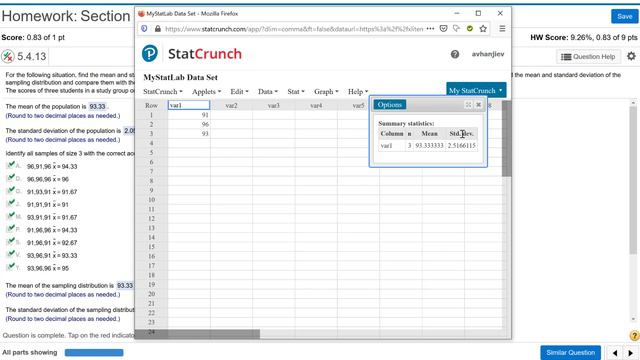Open the Firefox hamburger menu
This screenshot has width=640, height=360.
pyautogui.click(x=502, y=29)
